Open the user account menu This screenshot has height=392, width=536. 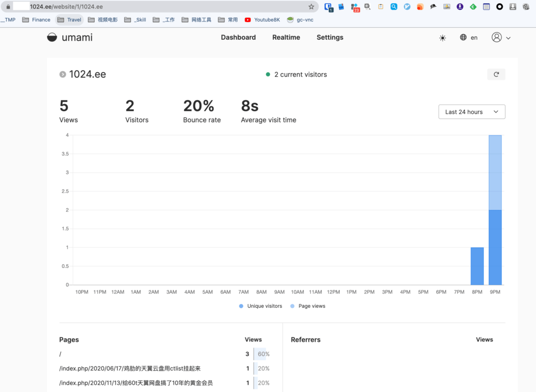point(501,37)
